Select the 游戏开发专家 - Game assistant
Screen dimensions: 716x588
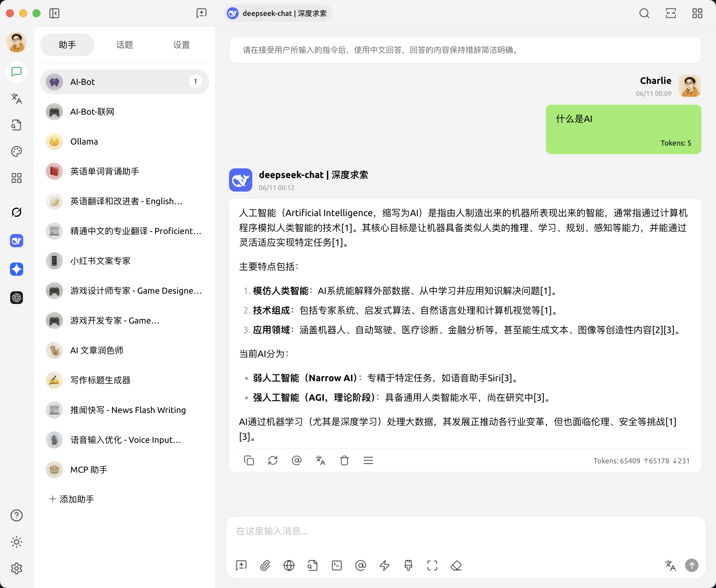124,321
